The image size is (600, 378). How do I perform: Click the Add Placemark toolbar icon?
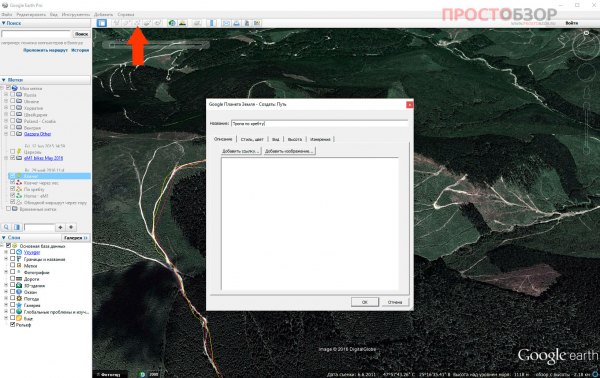[x=116, y=23]
